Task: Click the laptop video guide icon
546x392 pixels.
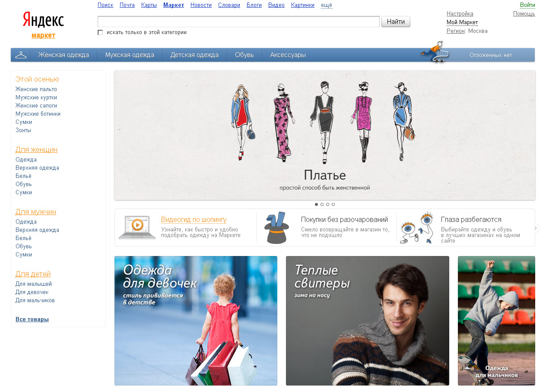Action: pyautogui.click(x=137, y=227)
